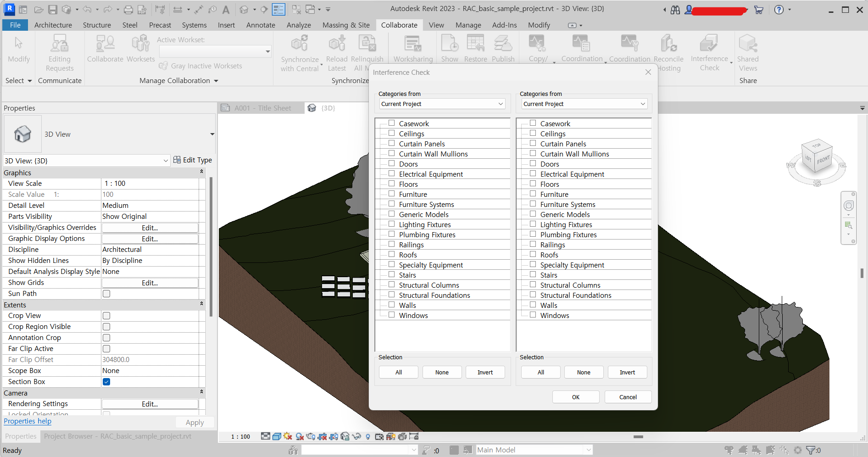Click the ViewCube FRONT face
This screenshot has height=457, width=868.
823,160
